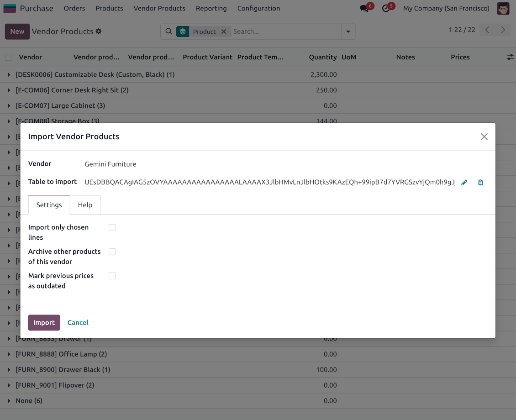Enable Mark previous prices as outdated
Screen dimensions: 516x420
tap(112, 276)
